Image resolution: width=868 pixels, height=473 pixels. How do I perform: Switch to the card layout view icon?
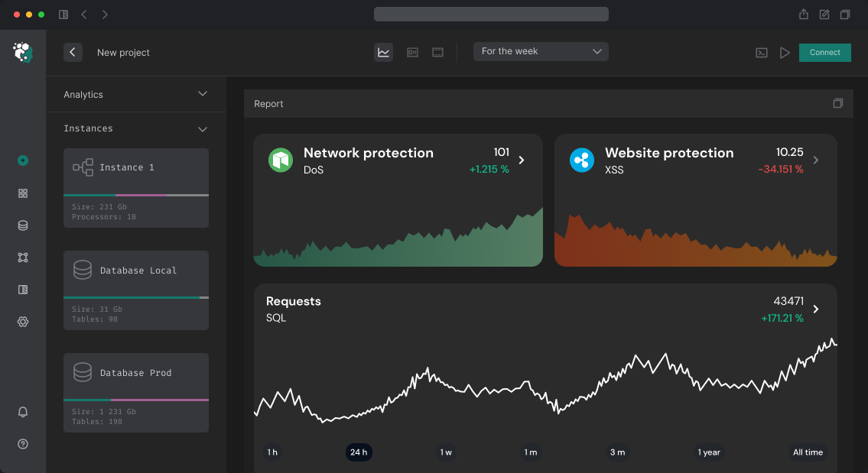coord(412,53)
